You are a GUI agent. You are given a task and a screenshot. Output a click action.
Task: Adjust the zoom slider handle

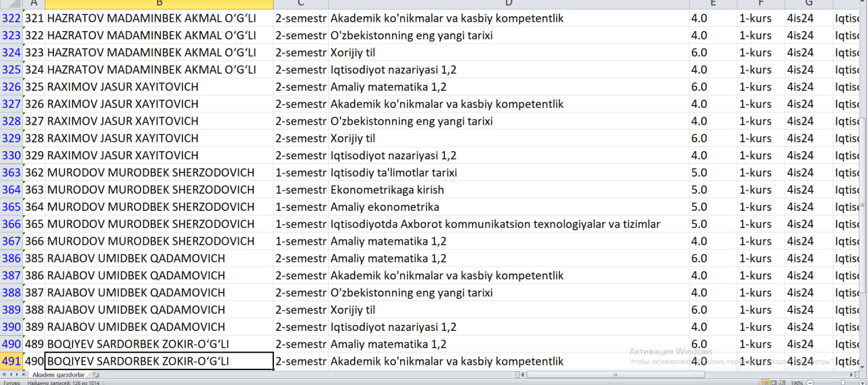(843, 382)
